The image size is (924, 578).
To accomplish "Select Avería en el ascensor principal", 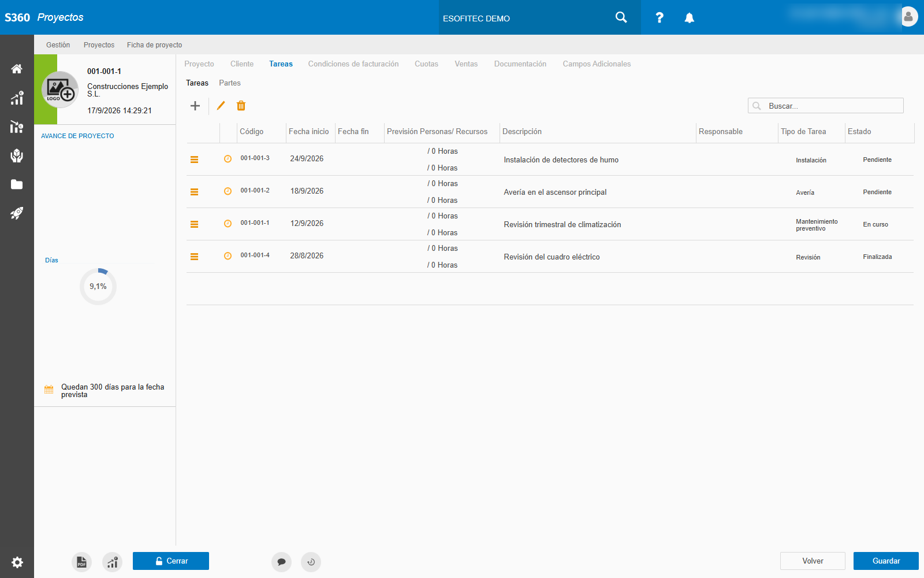I will pos(555,192).
